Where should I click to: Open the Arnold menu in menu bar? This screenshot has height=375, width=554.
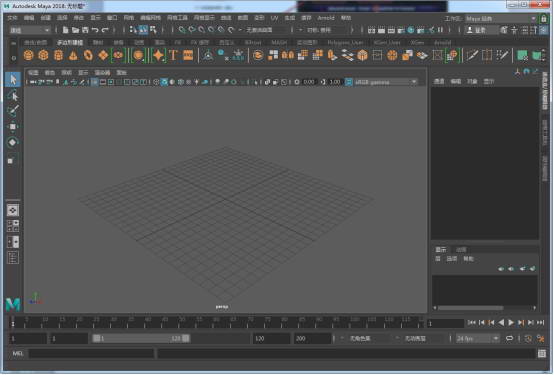pos(326,18)
